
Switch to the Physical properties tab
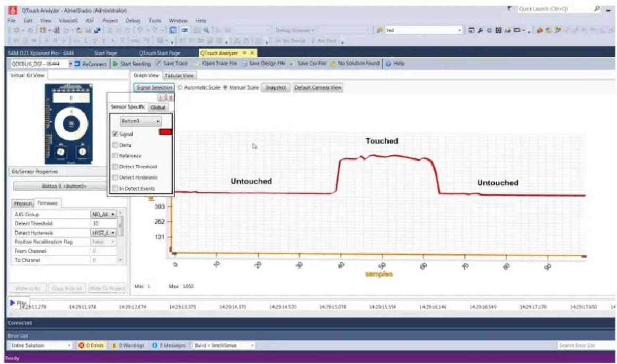[x=23, y=203]
